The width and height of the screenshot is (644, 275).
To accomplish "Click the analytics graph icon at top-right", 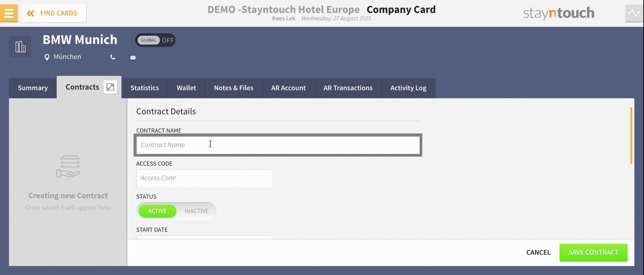I will (x=634, y=13).
